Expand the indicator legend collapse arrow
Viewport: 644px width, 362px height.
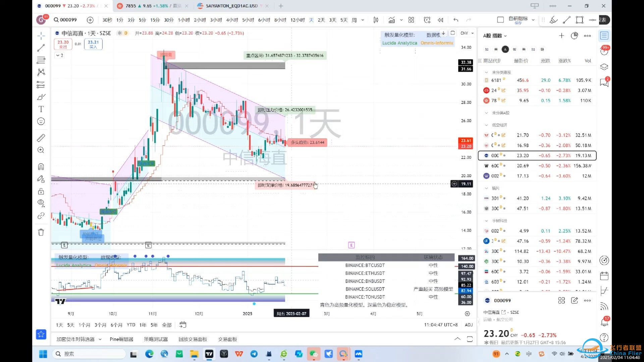(60, 55)
